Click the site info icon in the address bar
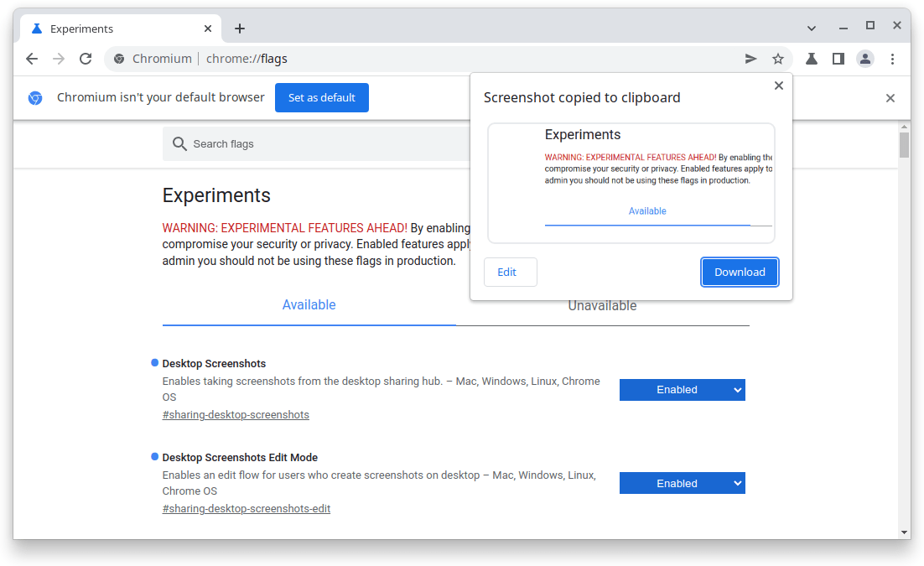 pos(117,59)
